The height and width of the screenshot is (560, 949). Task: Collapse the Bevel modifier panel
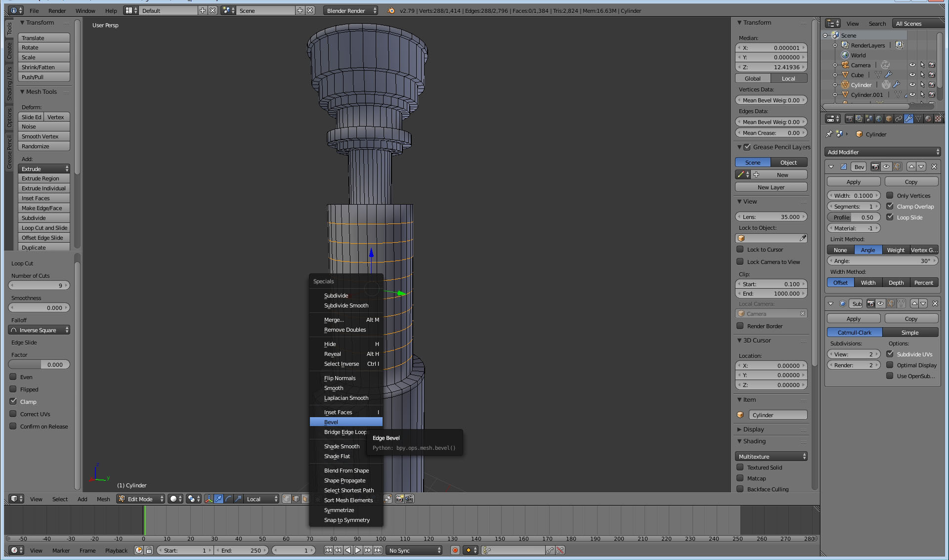pyautogui.click(x=831, y=167)
